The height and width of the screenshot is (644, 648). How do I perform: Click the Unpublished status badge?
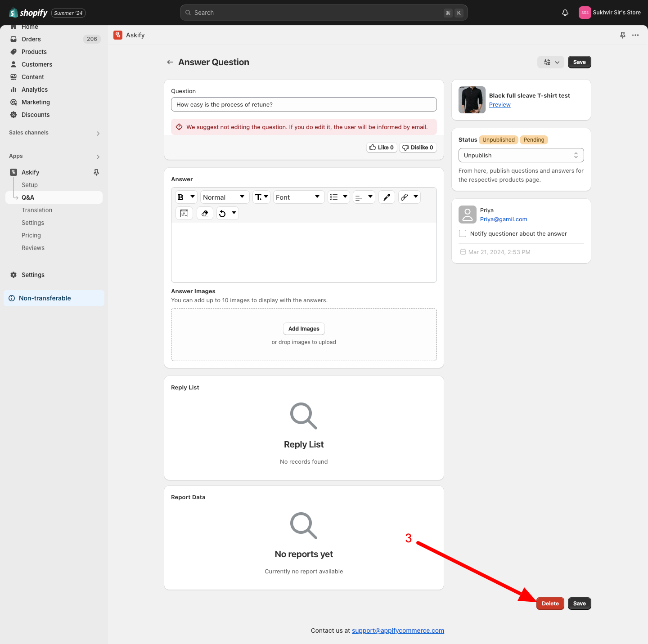(x=499, y=140)
